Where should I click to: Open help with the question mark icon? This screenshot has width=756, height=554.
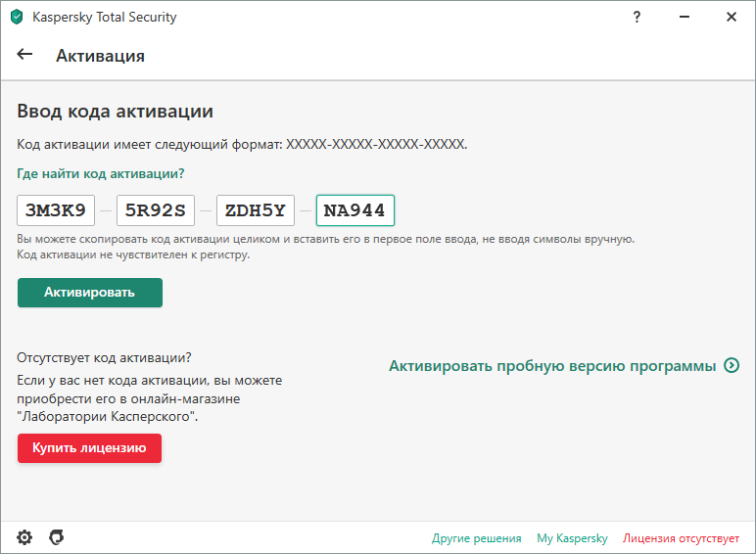coord(638,17)
